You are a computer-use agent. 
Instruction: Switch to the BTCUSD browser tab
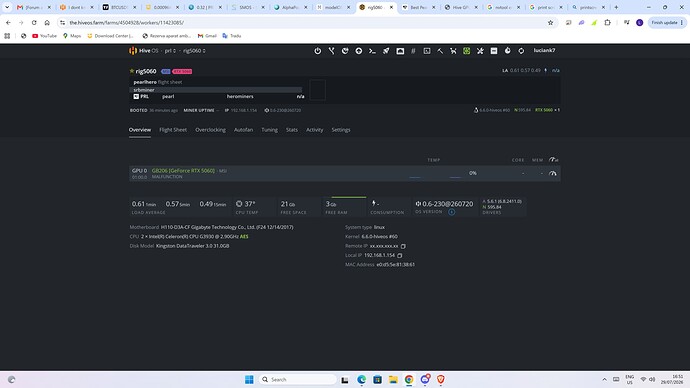119,7
